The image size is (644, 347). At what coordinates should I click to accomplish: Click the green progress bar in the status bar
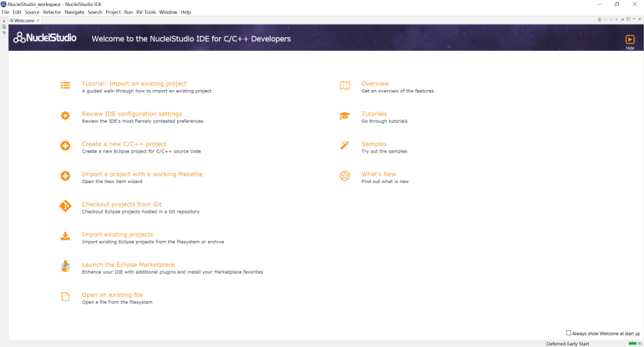pos(633,343)
